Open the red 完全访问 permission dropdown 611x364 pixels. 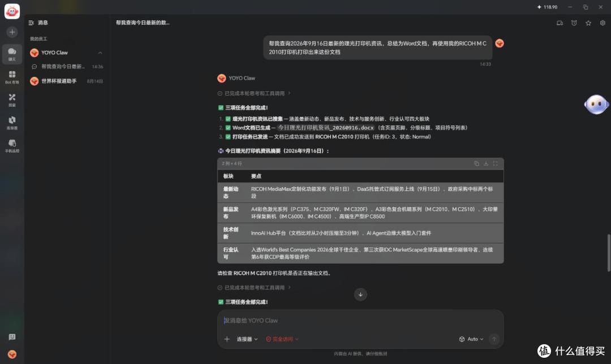point(282,339)
